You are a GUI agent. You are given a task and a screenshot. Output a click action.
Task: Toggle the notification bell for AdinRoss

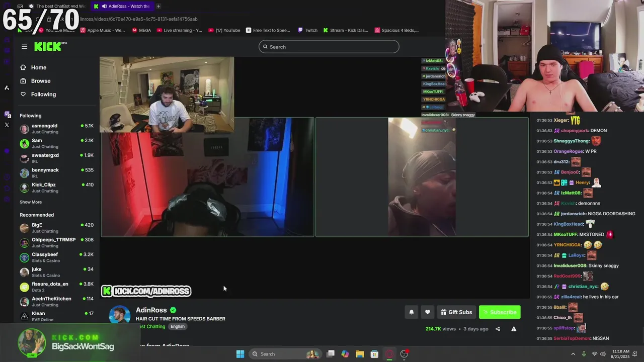tap(411, 312)
